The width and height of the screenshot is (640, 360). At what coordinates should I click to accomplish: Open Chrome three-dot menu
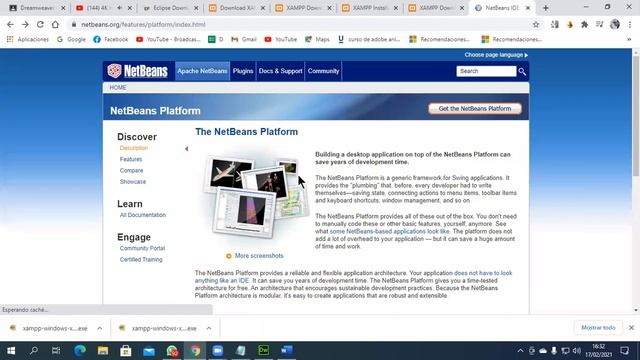tap(630, 24)
